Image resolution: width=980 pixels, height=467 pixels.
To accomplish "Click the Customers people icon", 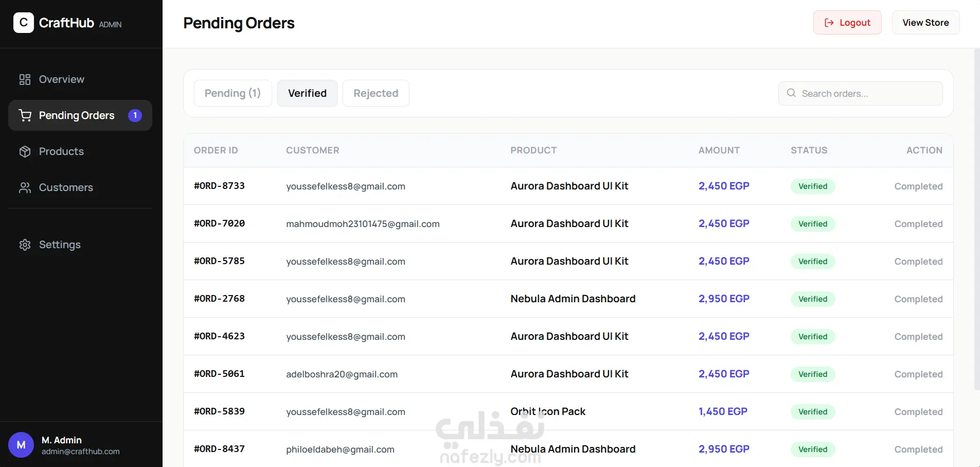I will [25, 187].
